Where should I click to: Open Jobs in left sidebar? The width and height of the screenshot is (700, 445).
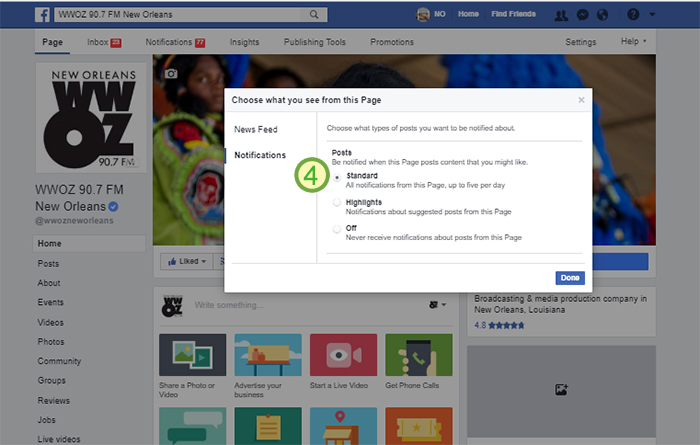(x=46, y=420)
